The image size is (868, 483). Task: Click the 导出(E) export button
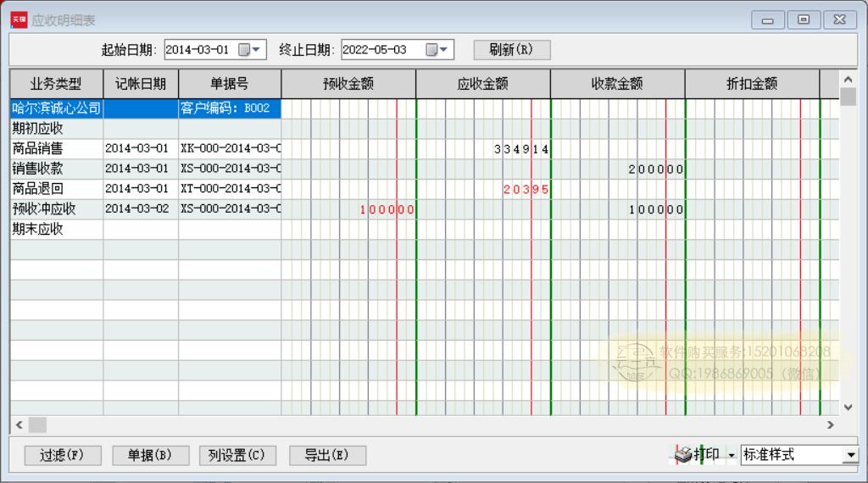pos(327,455)
